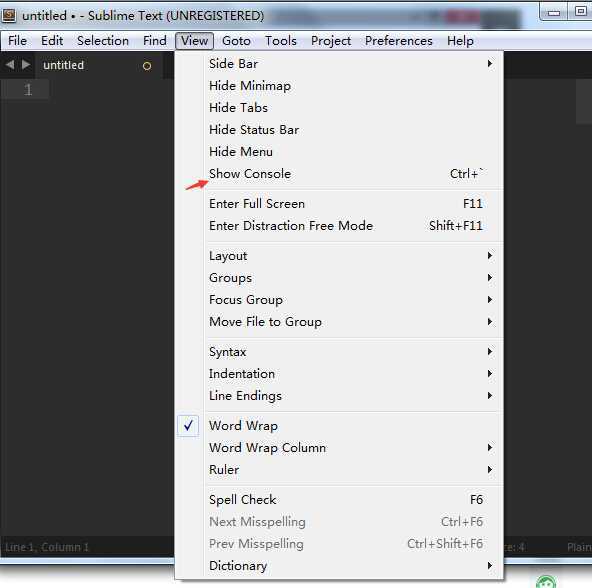592x588 pixels.
Task: Choose Enter Full Screen
Action: 339,204
